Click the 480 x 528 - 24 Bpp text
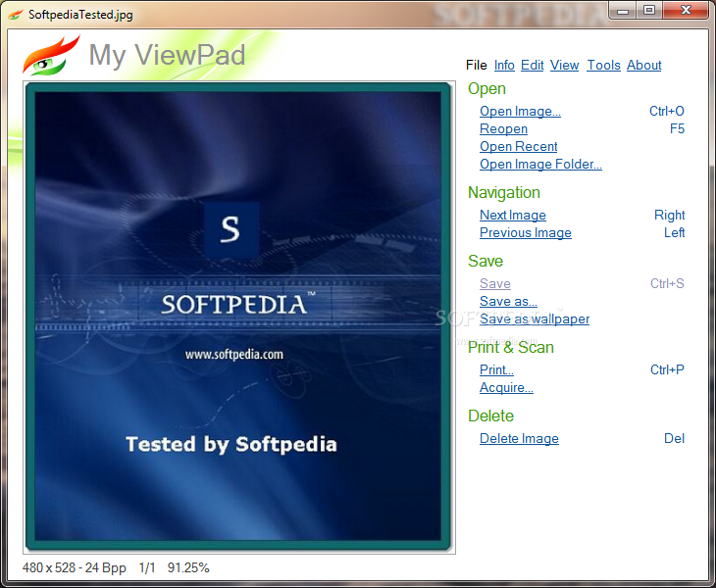716x588 pixels. click(75, 568)
